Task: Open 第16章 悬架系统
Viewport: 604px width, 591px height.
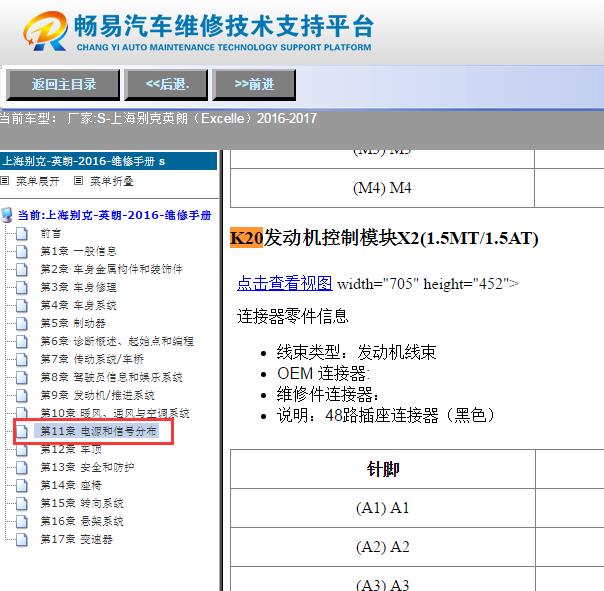Action: (x=82, y=521)
